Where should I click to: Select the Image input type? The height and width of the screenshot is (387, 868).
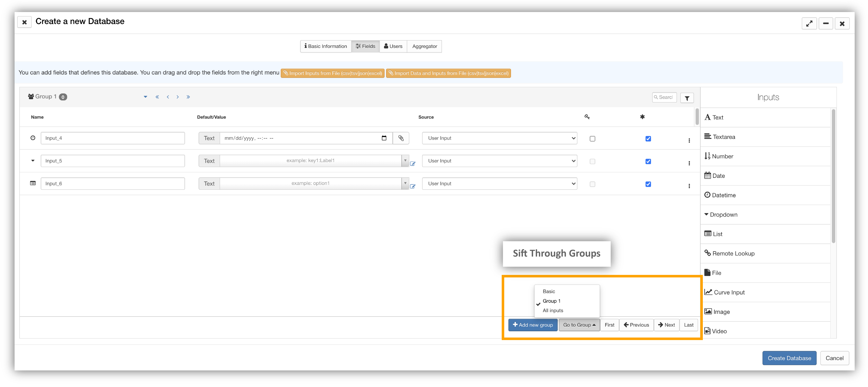pos(765,312)
